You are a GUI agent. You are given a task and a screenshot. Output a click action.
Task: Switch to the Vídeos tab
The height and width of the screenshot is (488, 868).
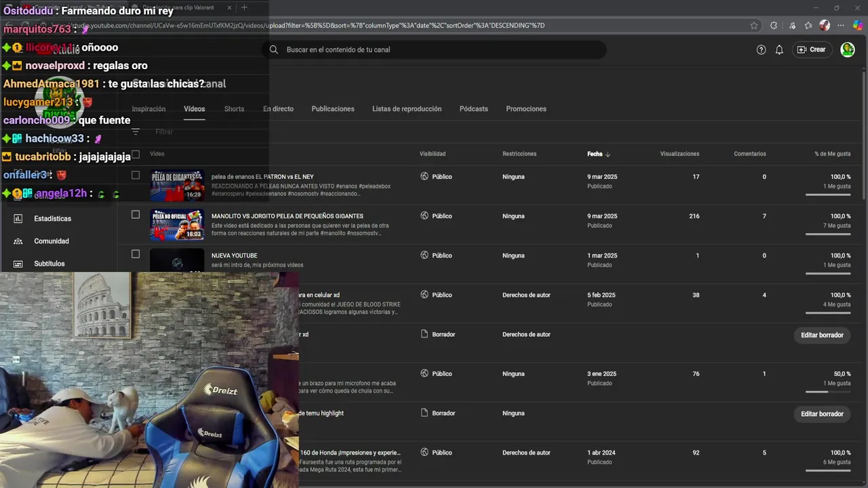coord(194,108)
